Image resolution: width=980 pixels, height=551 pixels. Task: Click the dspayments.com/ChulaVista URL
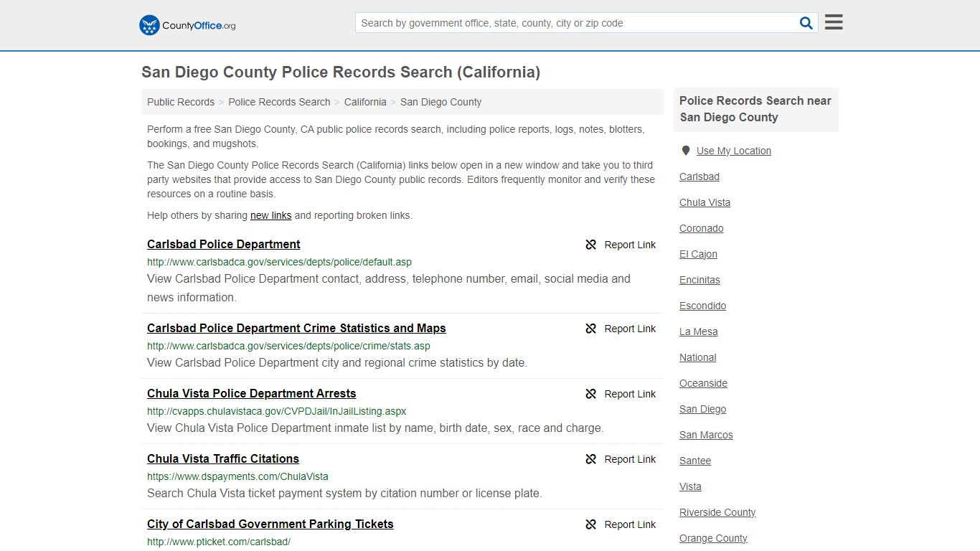[237, 476]
